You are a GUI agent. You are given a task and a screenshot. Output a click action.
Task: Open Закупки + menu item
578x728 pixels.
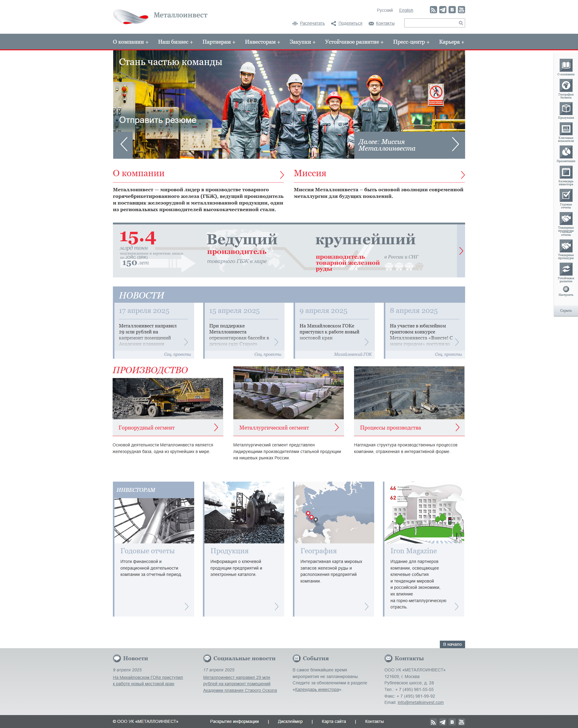pos(302,42)
